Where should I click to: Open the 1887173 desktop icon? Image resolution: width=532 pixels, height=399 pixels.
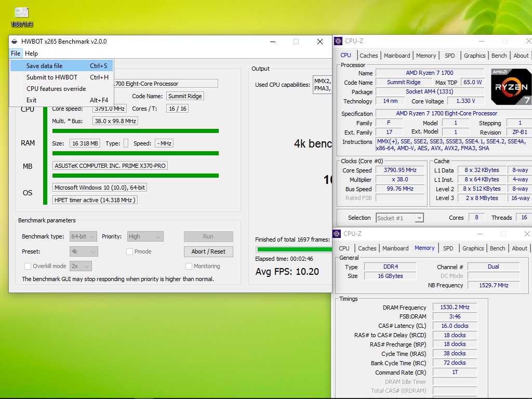coord(22,17)
